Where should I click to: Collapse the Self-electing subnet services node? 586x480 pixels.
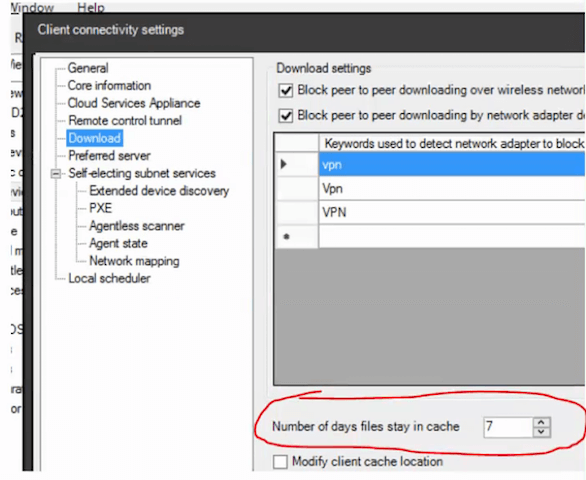click(x=56, y=173)
